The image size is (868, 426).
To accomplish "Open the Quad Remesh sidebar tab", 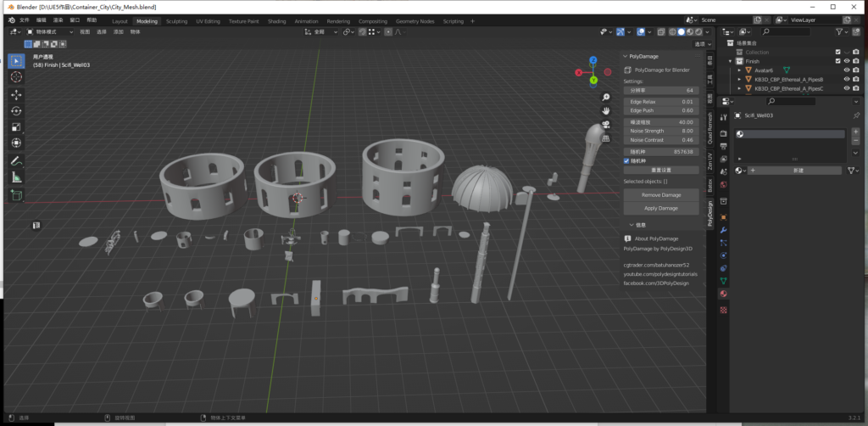I will point(710,128).
